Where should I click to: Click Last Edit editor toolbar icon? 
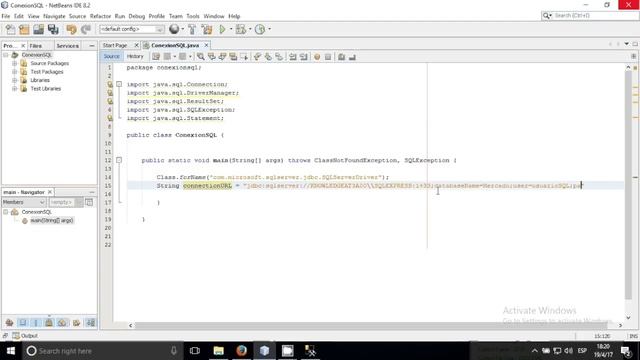pos(156,57)
